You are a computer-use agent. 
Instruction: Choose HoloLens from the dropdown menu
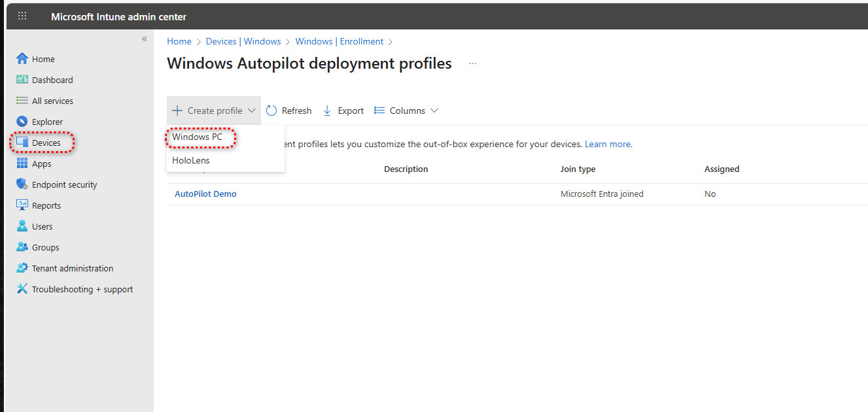191,160
